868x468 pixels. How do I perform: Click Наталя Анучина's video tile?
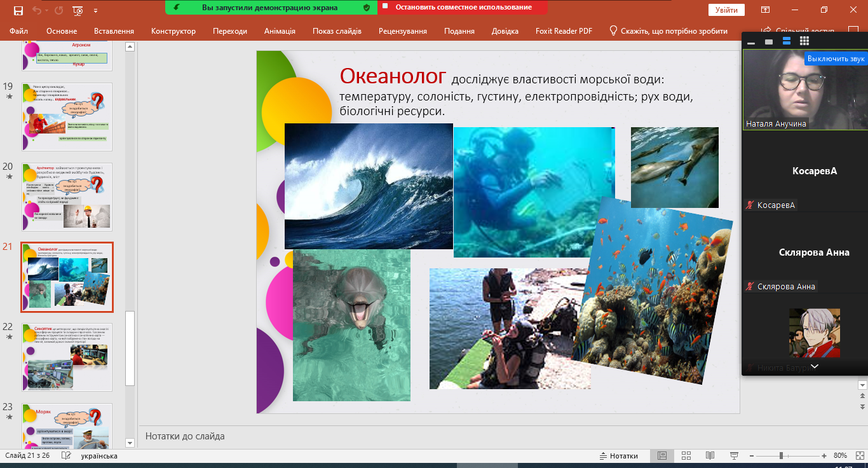[x=805, y=90]
